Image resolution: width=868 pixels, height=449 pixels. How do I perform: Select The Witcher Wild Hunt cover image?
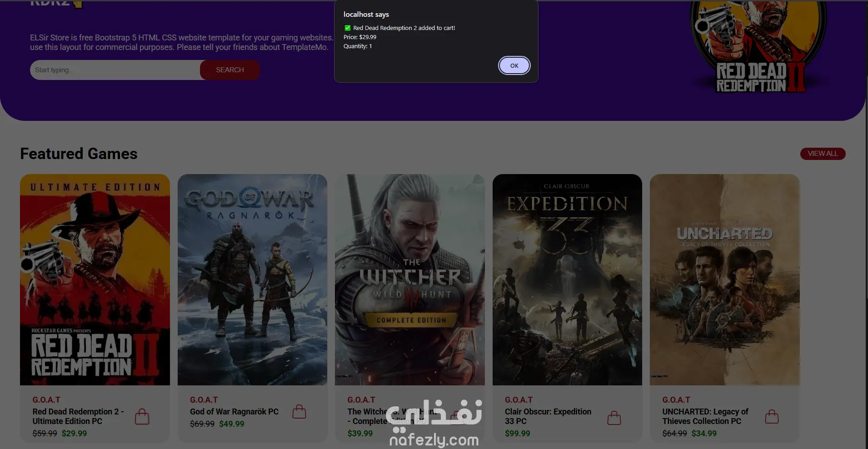pos(410,279)
